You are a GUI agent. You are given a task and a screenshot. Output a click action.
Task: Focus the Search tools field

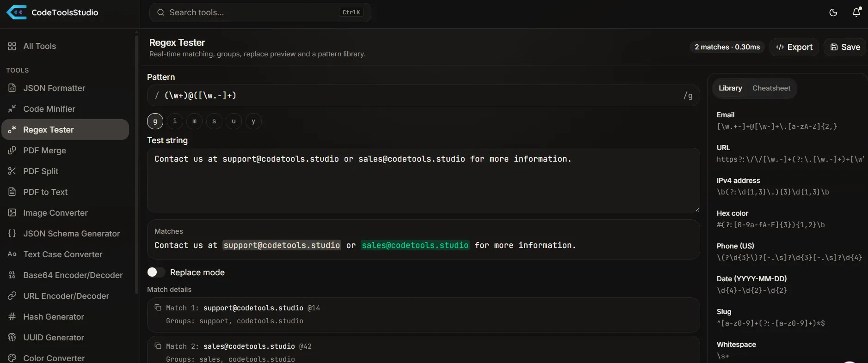coord(260,12)
